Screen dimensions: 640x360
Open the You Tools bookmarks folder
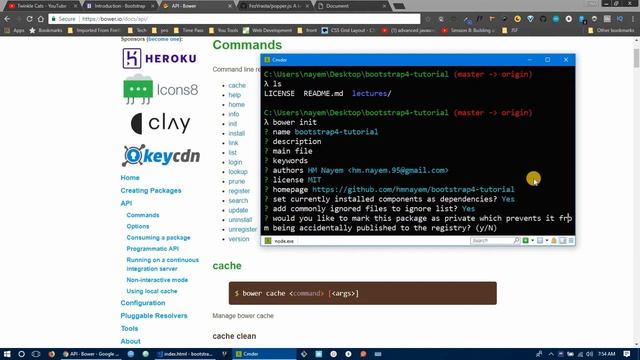(223, 30)
